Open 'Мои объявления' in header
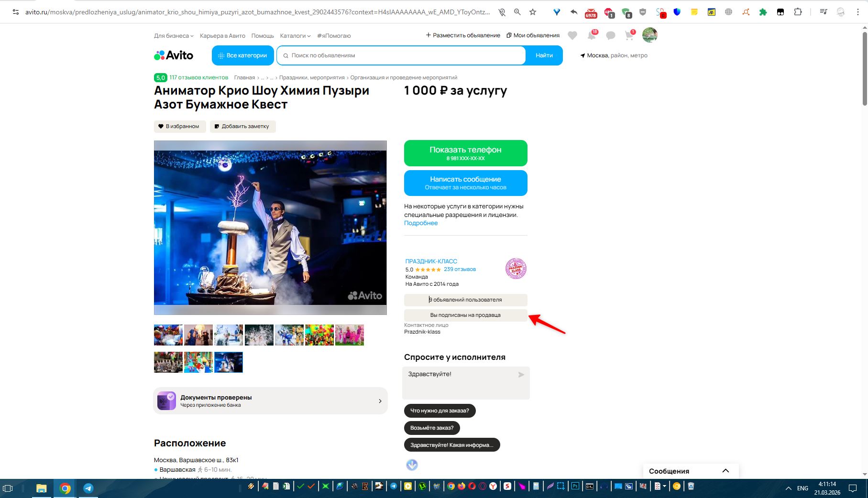Viewport: 868px width, 498px height. pos(533,35)
